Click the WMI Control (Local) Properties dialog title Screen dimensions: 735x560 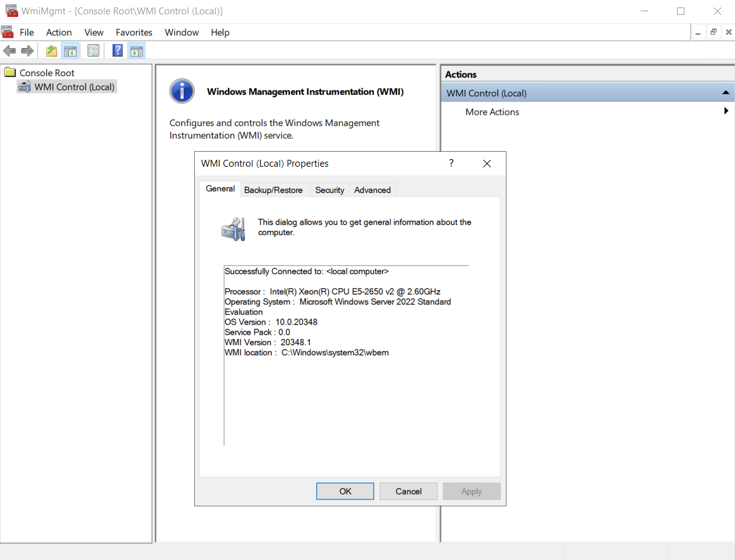[x=265, y=164]
